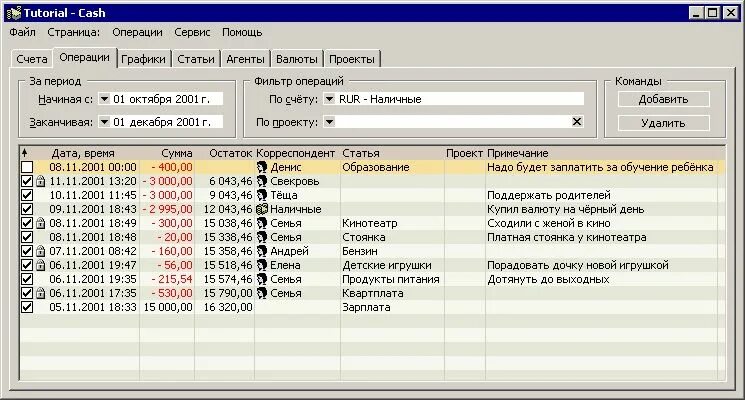This screenshot has width=745, height=400.
Task: Open the Сервис menu
Action: (x=192, y=32)
